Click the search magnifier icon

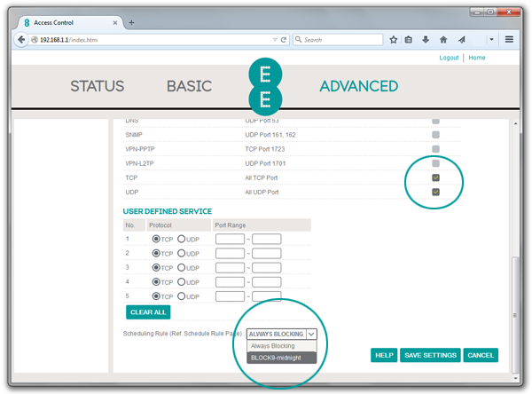[298, 39]
